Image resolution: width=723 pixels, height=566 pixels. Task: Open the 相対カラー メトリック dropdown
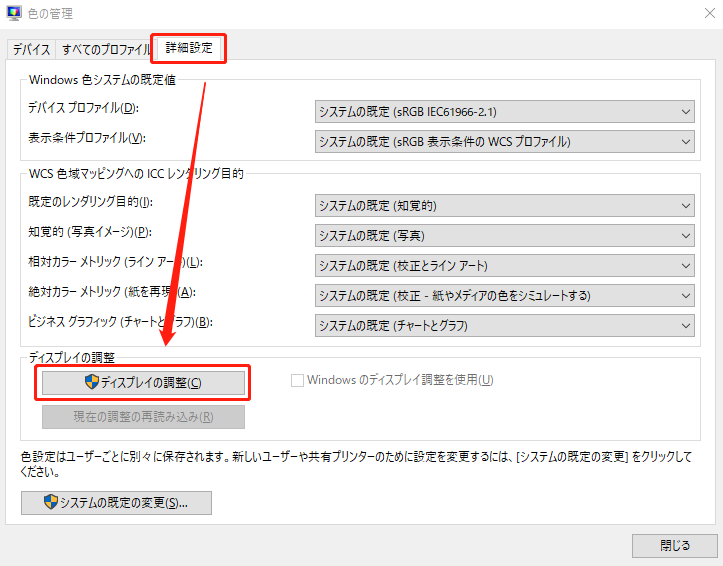(504, 265)
